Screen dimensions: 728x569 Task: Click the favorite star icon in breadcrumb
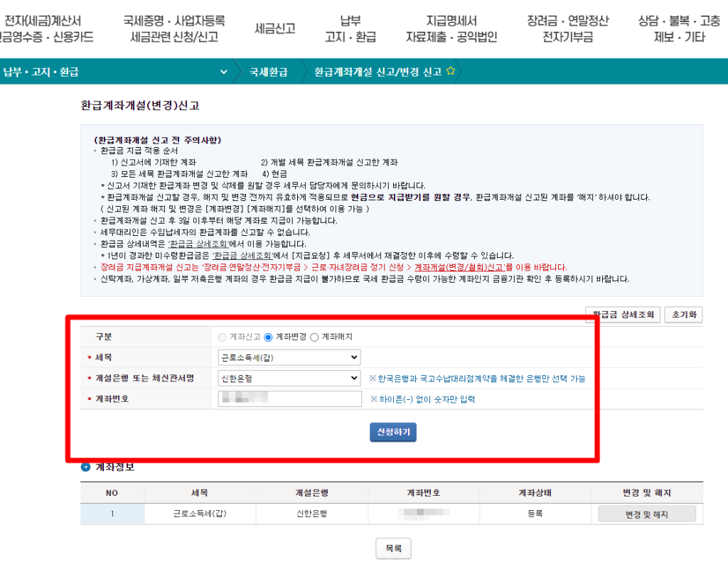(x=450, y=71)
